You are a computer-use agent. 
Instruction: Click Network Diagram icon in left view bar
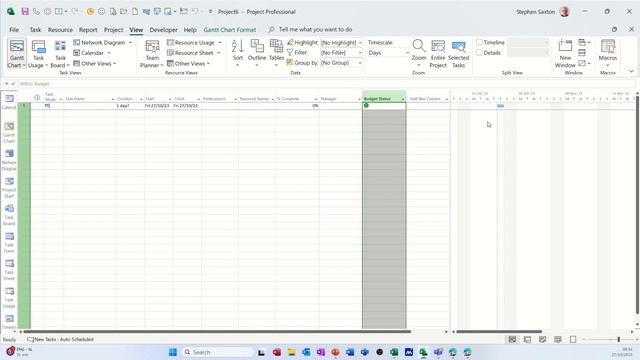tap(9, 160)
